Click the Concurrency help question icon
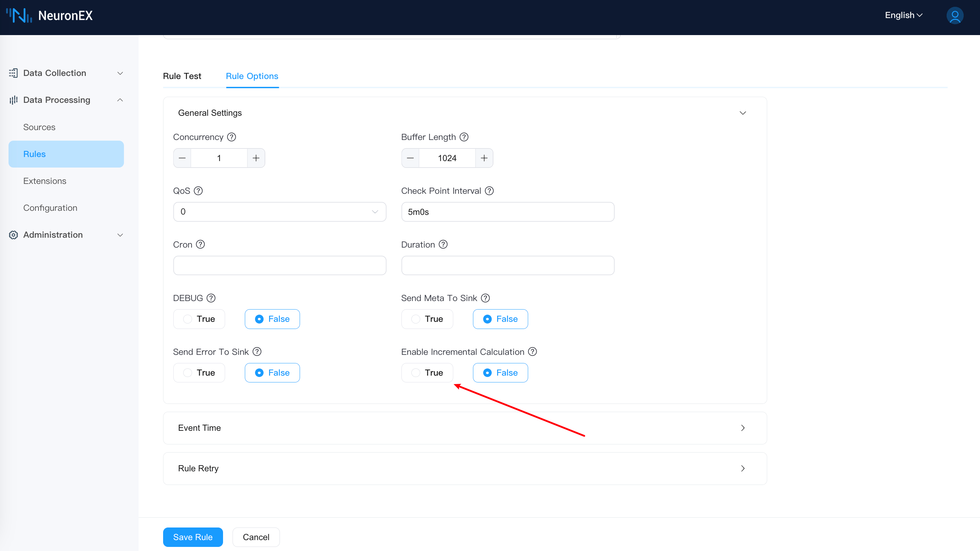The height and width of the screenshot is (551, 980). [231, 137]
